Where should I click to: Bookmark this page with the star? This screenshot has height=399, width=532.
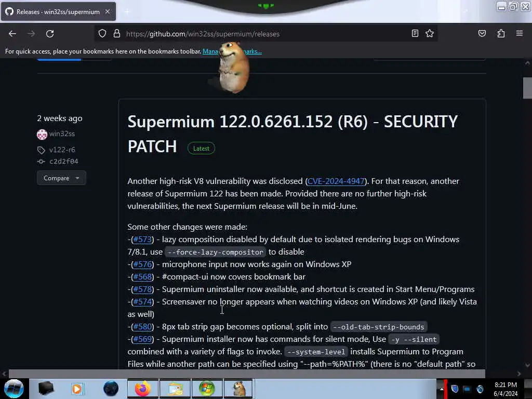(x=430, y=33)
